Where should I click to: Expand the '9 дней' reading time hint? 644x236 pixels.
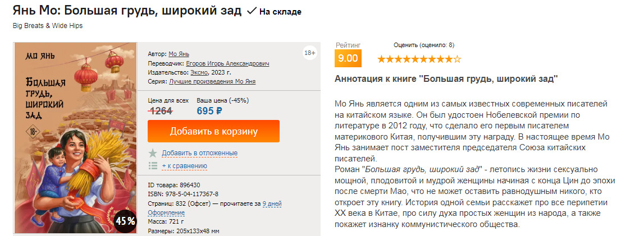tap(272, 203)
